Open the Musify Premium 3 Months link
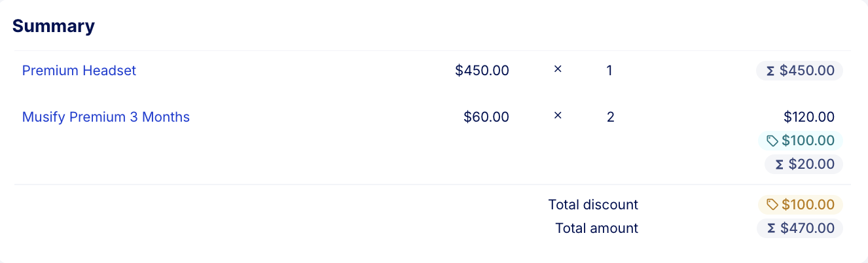This screenshot has width=868, height=263. pyautogui.click(x=106, y=117)
